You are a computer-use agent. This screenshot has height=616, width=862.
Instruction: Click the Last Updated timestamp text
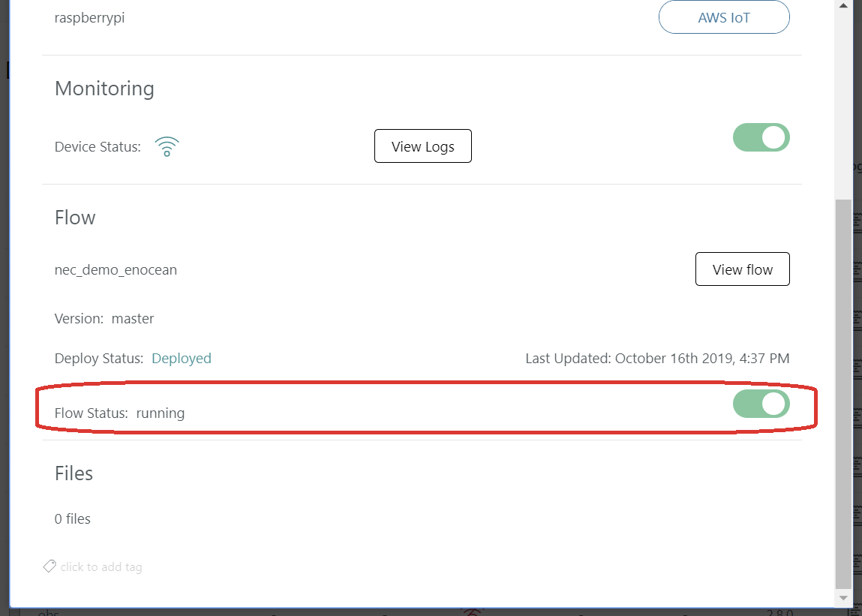tap(657, 358)
